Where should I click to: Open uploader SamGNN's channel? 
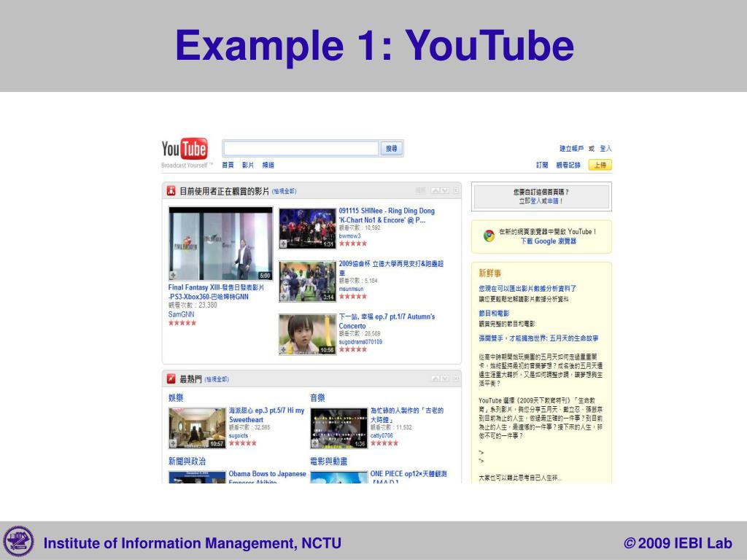pyautogui.click(x=181, y=314)
